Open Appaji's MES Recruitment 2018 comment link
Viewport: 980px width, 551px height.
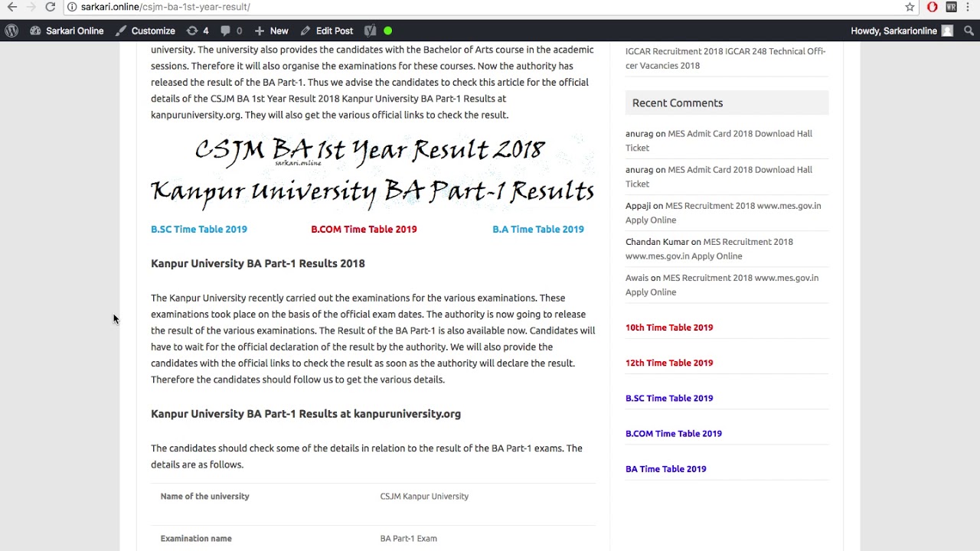724,213
